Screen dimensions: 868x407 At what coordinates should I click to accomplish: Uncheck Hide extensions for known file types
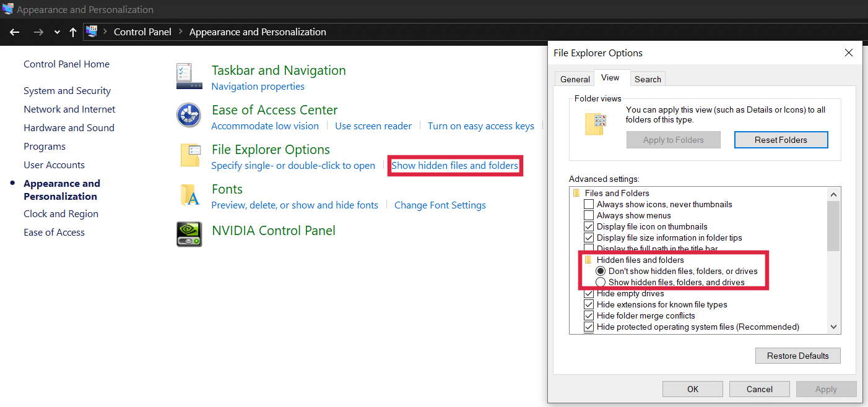pyautogui.click(x=588, y=304)
